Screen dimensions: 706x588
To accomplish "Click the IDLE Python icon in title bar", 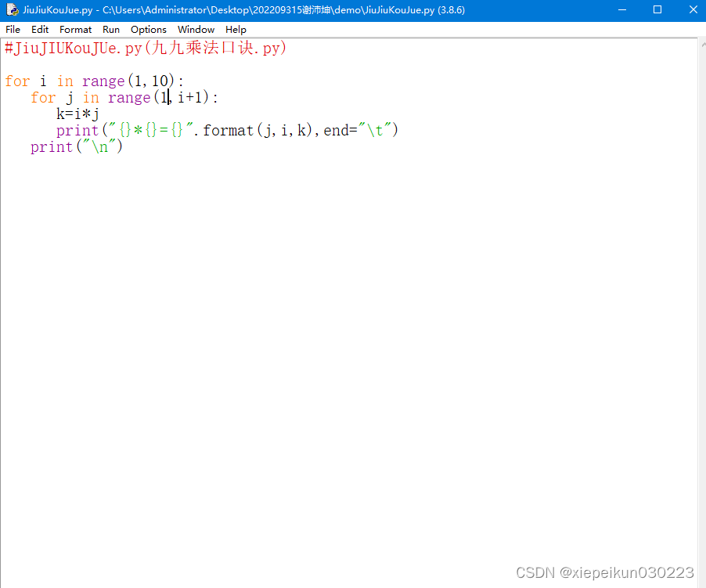I will point(13,9).
